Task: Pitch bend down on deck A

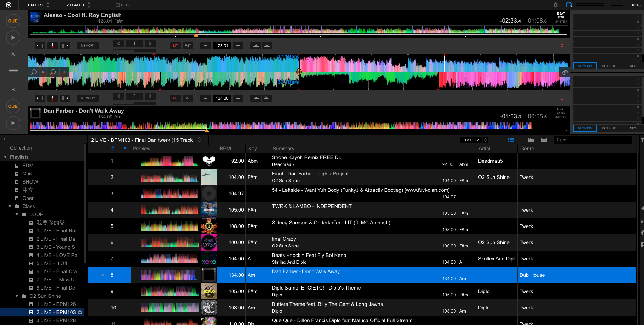Action: point(256,46)
